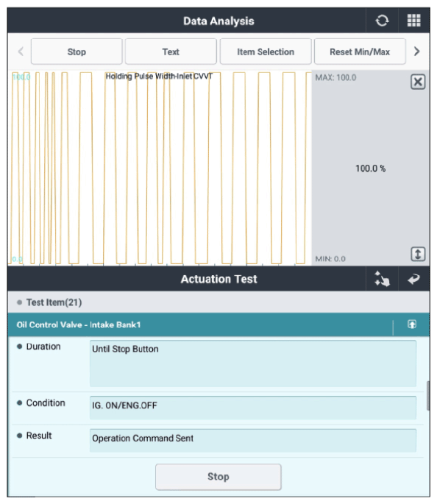
Task: Click Reset Min/Max button
Action: point(360,52)
